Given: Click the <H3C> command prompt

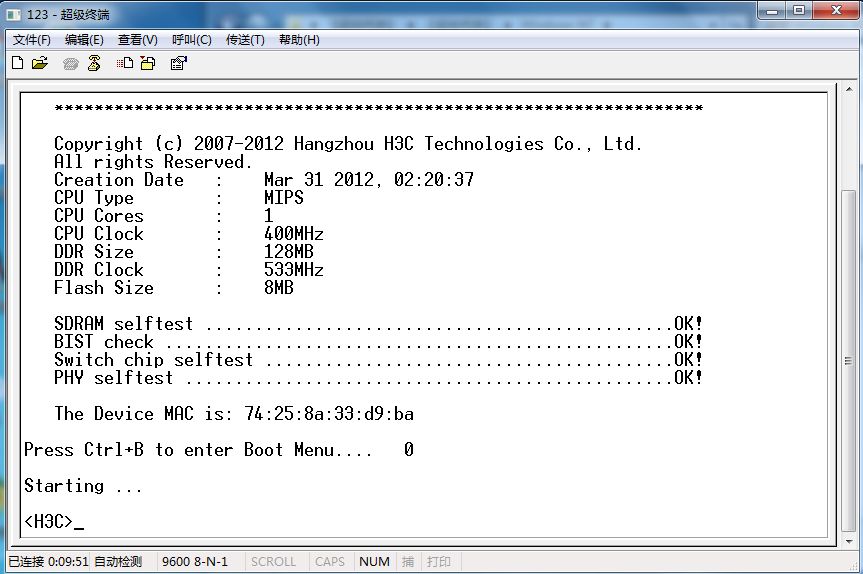Looking at the screenshot, I should [x=48, y=521].
